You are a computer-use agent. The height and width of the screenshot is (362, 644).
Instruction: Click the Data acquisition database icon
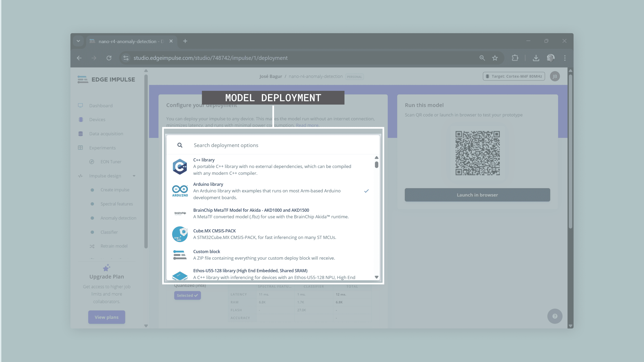(x=80, y=134)
